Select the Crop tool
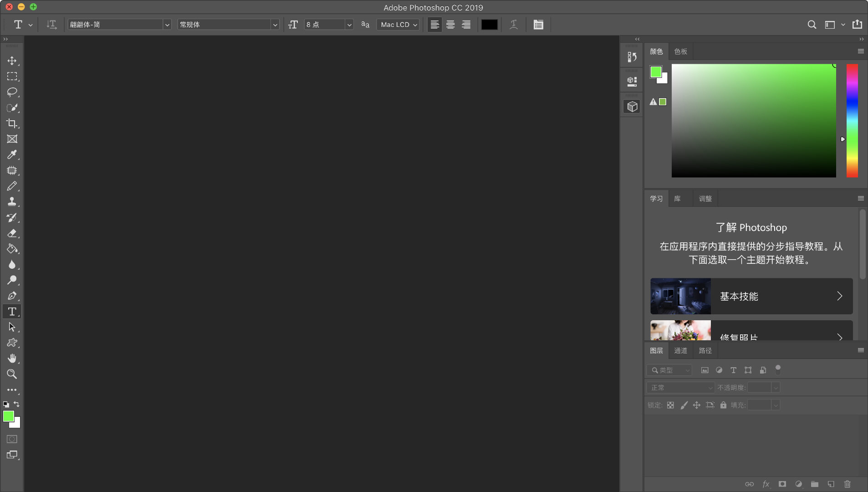The width and height of the screenshot is (868, 492). pyautogui.click(x=12, y=123)
